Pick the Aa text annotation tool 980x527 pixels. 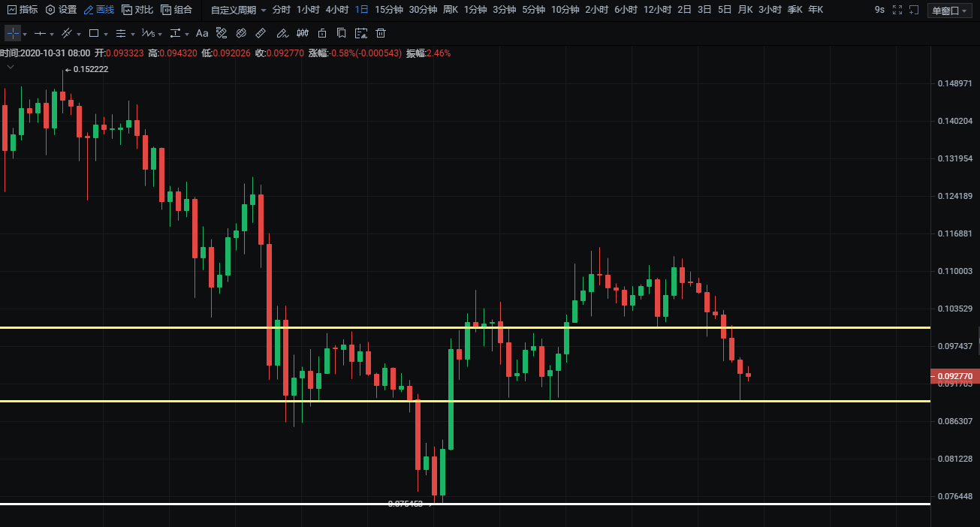point(202,33)
